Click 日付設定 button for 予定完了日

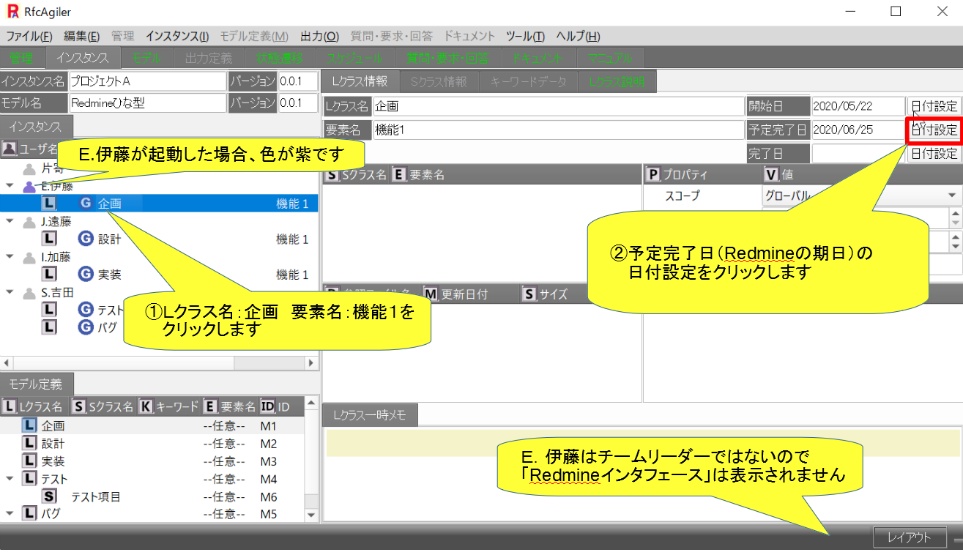933,130
